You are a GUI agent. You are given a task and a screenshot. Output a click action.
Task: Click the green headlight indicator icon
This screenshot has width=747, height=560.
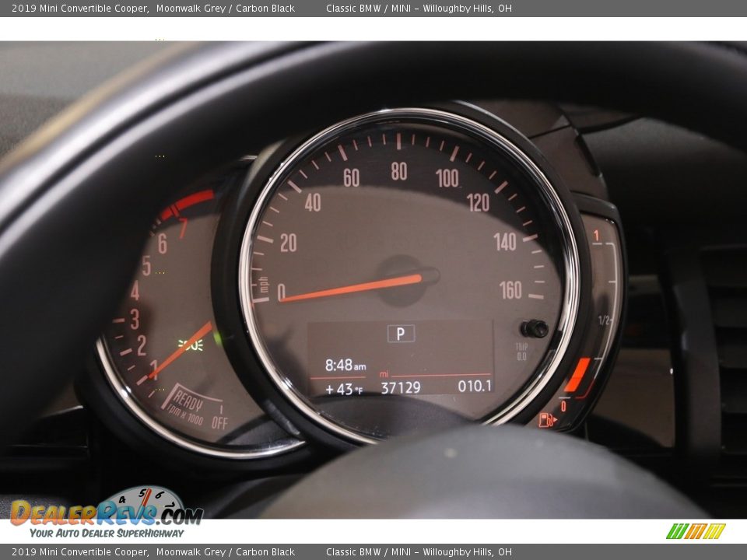[191, 345]
